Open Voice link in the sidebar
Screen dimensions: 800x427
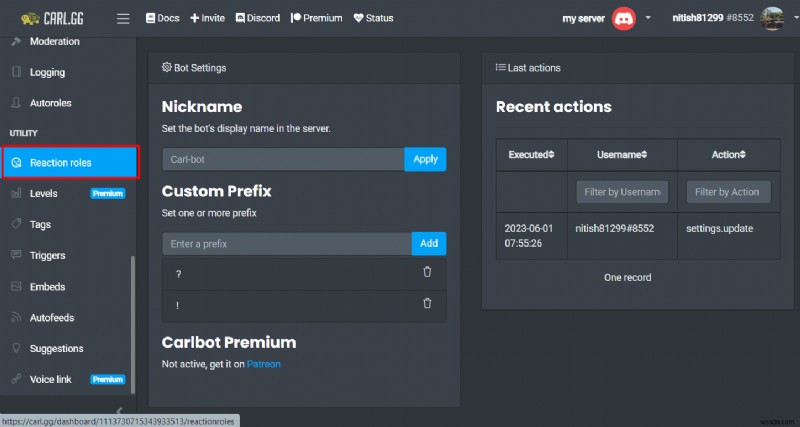point(51,380)
